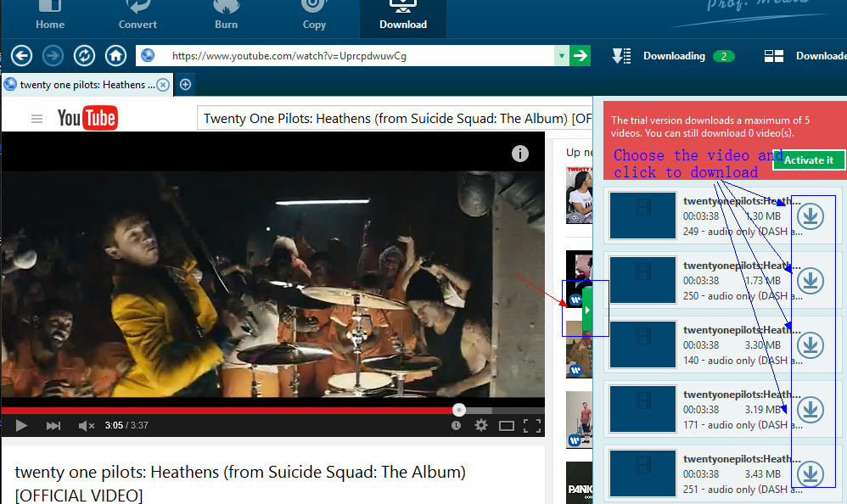
Task: Select the Download module tab
Action: pyautogui.click(x=403, y=17)
